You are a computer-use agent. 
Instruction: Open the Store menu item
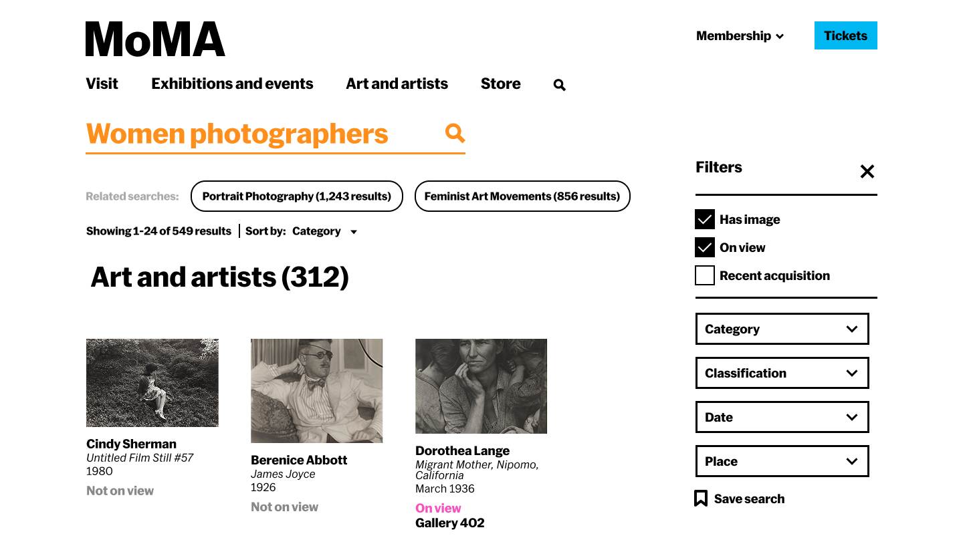click(x=500, y=84)
